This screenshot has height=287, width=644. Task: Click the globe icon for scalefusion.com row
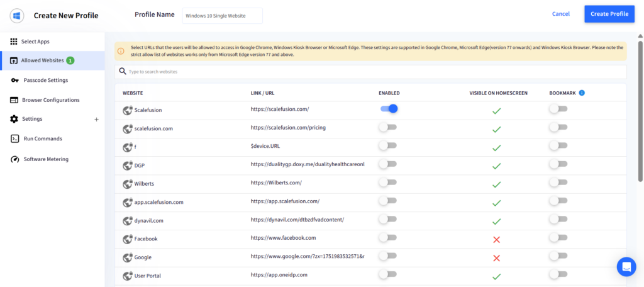point(127,128)
